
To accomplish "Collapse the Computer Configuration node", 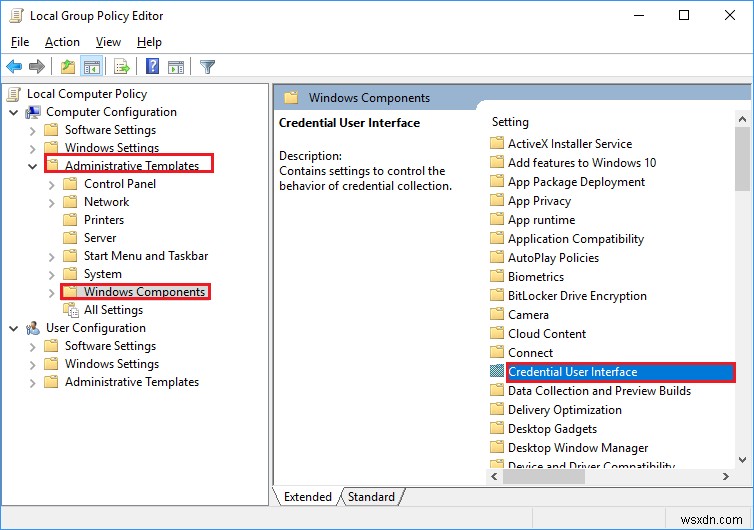I will [14, 113].
